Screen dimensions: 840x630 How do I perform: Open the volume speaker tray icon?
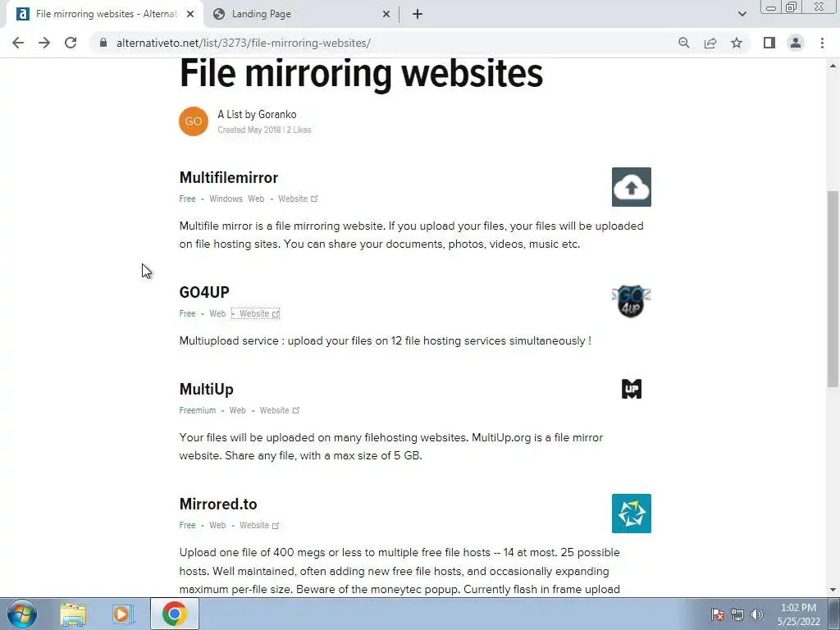756,614
